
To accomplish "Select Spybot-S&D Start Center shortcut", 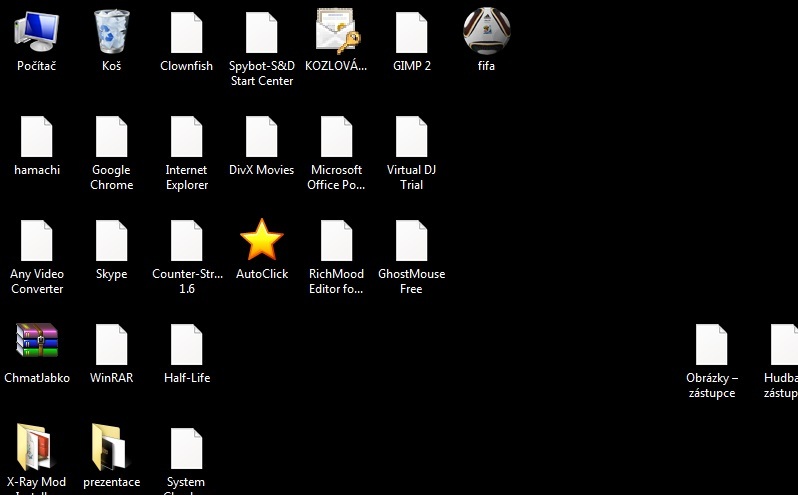I will click(x=261, y=33).
